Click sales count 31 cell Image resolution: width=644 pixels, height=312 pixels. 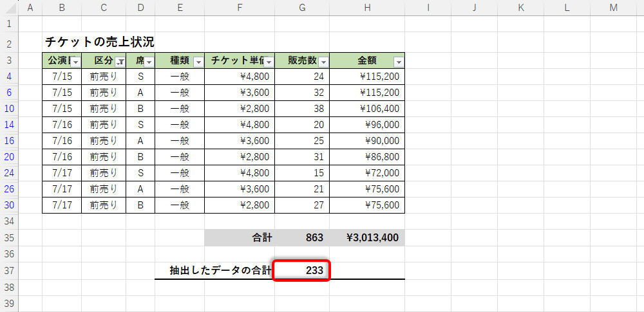point(302,157)
